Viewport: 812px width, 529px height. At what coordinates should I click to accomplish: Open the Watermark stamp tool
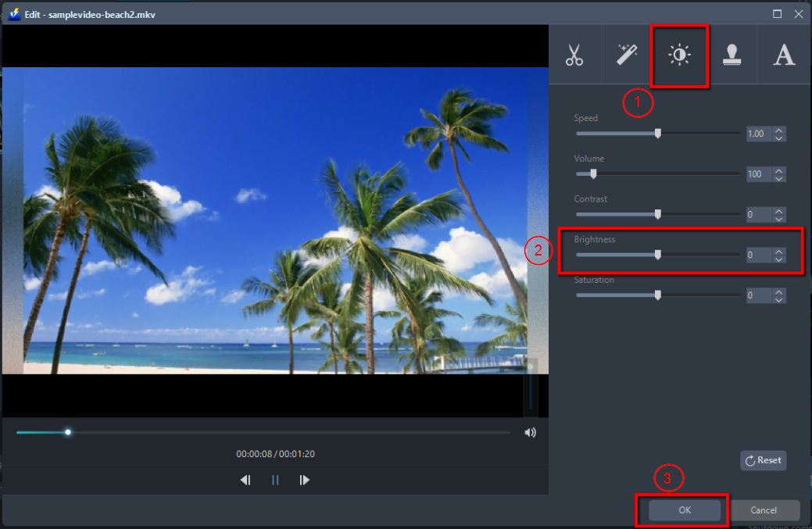point(732,55)
